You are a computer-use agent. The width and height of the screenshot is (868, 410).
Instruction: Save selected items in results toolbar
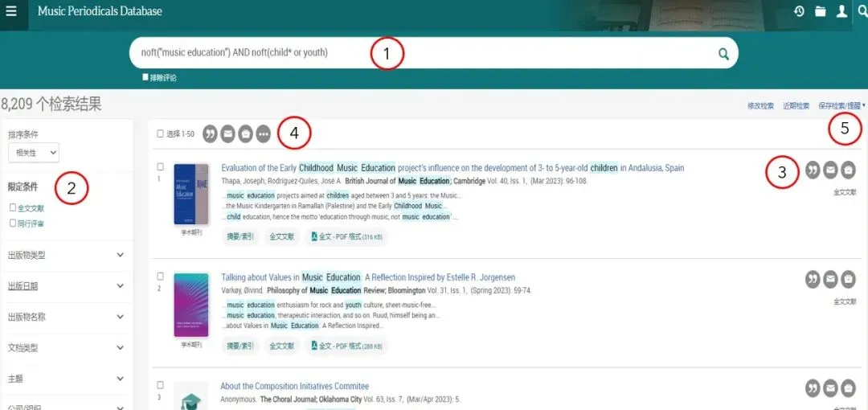(x=245, y=134)
